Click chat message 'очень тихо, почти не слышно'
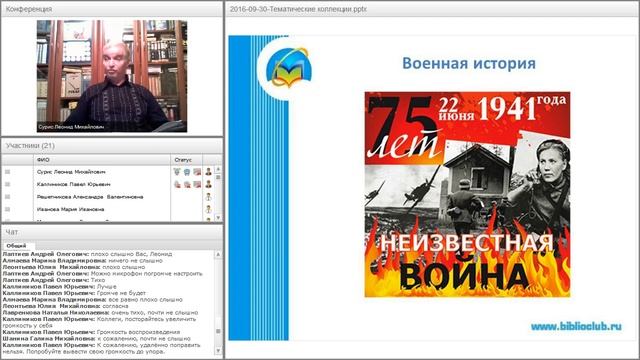This screenshot has width=640, height=360. 155,312
